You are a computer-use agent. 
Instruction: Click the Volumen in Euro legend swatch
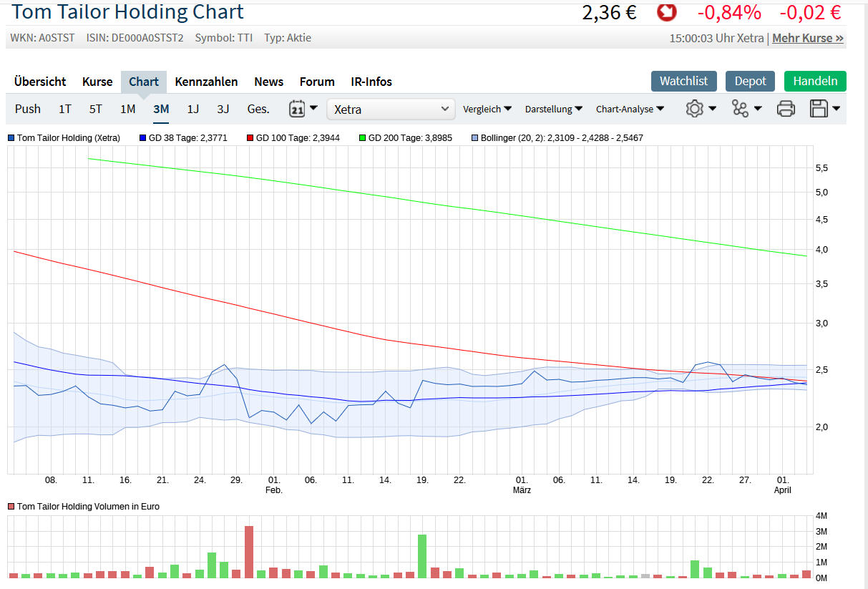pyautogui.click(x=11, y=506)
